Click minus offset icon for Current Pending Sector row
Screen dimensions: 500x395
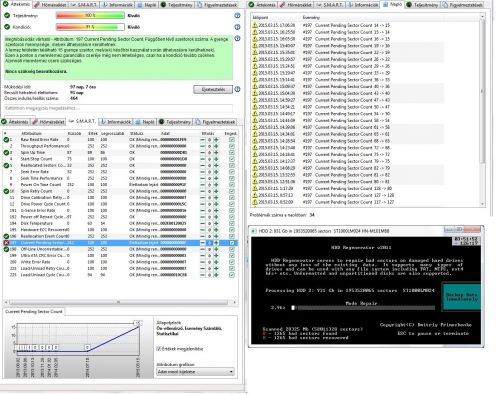tap(203, 243)
